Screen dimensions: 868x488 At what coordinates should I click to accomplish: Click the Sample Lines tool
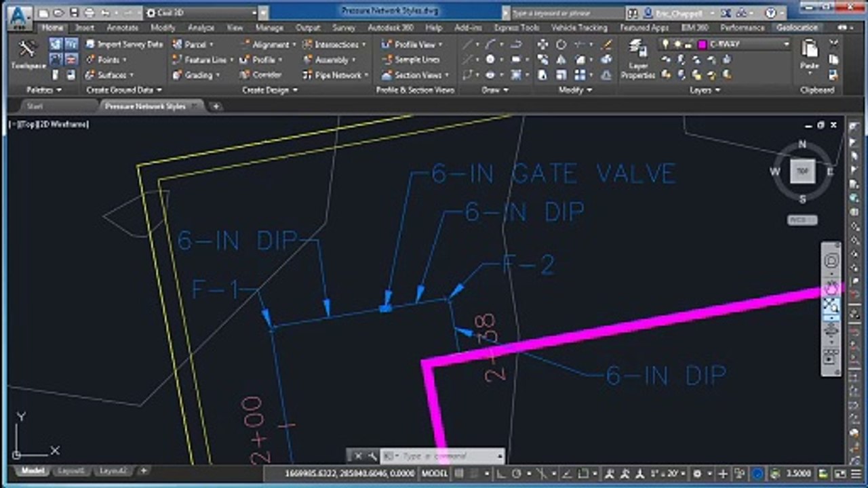[411, 60]
